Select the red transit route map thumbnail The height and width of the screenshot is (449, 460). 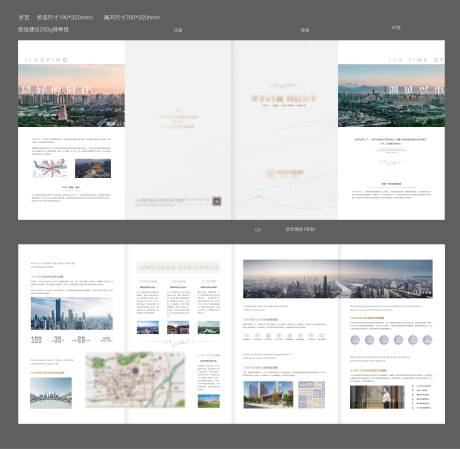[x=50, y=168]
